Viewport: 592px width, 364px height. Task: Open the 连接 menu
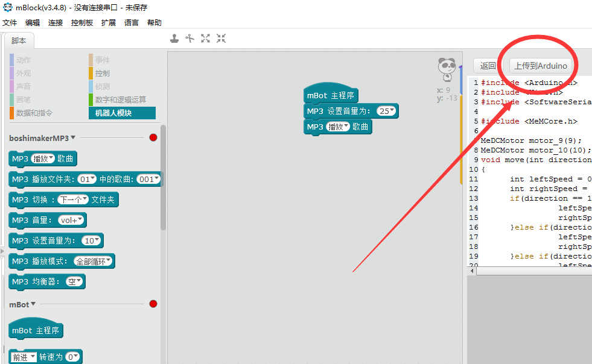[56, 23]
